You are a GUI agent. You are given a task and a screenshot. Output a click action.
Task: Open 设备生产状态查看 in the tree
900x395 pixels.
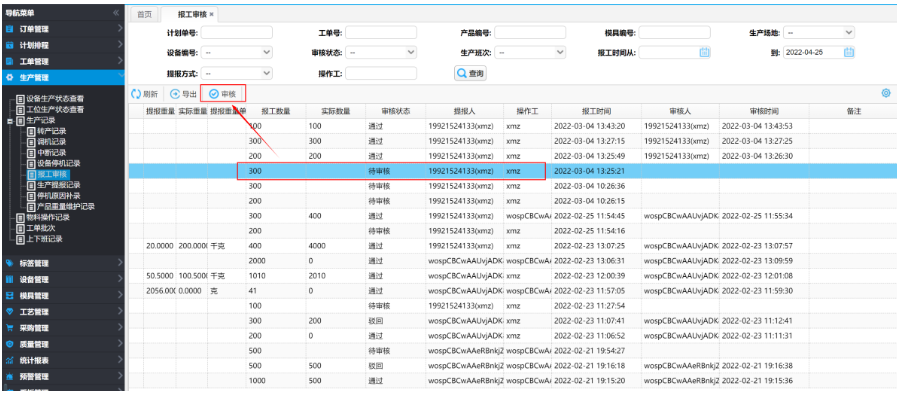(x=56, y=99)
